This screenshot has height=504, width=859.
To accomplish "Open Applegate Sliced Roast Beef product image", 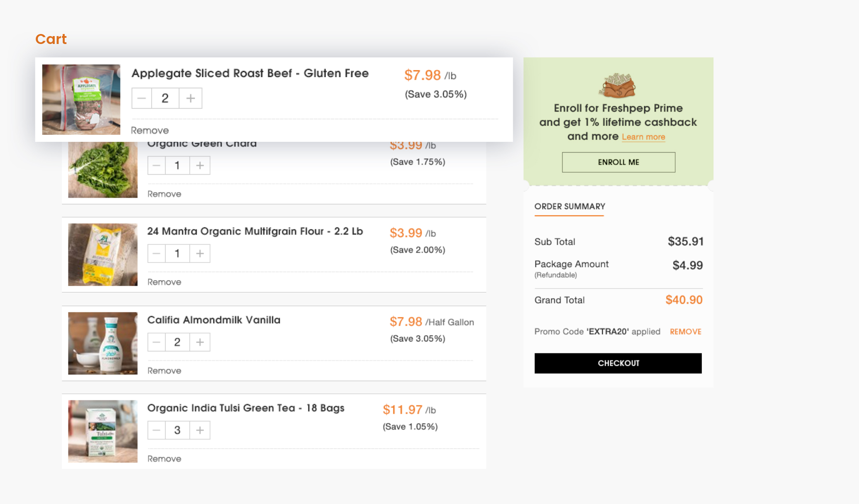I will (x=81, y=100).
